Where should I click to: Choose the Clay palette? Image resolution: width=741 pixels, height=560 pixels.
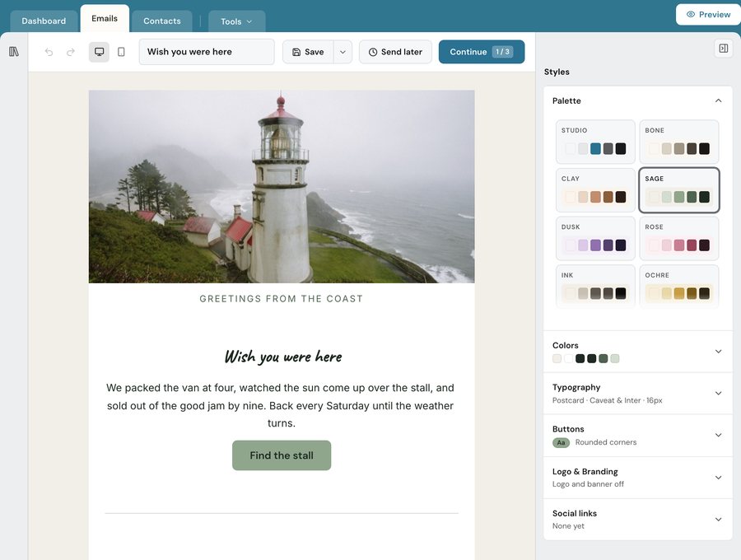coord(595,190)
